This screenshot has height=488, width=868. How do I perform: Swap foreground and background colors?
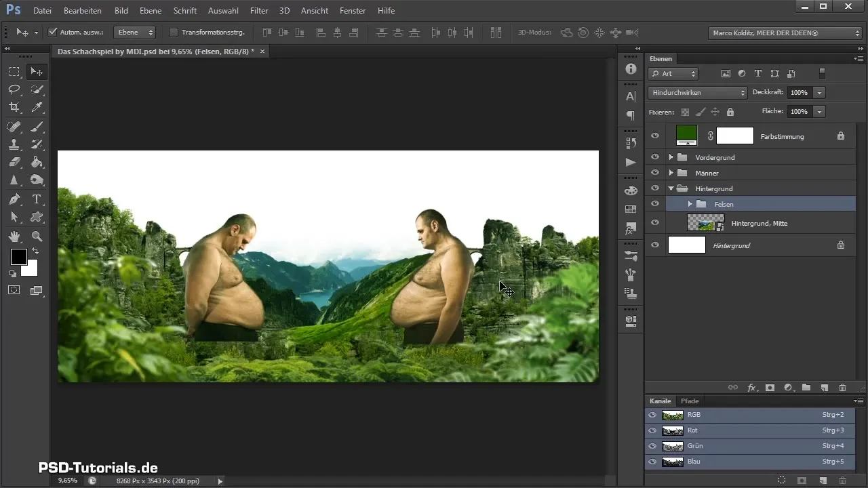coord(35,251)
